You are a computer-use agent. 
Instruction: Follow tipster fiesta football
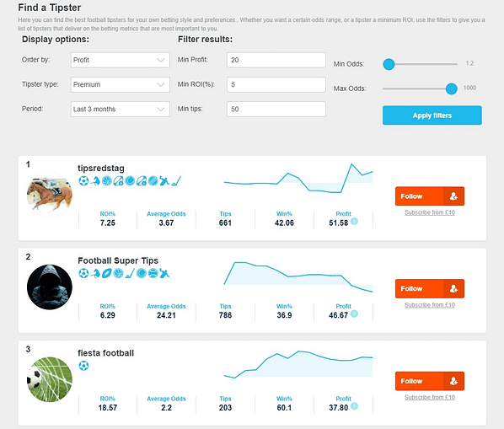(430, 381)
